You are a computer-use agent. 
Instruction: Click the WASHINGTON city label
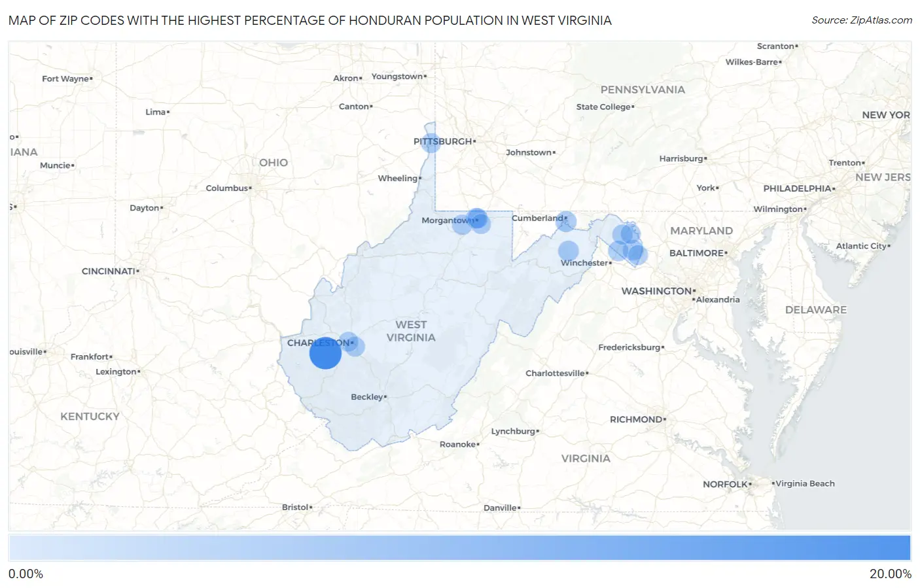coord(656,291)
